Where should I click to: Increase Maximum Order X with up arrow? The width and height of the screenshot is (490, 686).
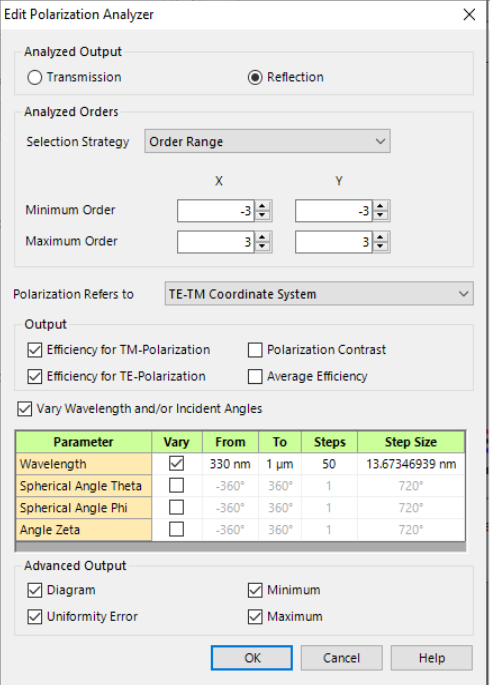point(262,237)
